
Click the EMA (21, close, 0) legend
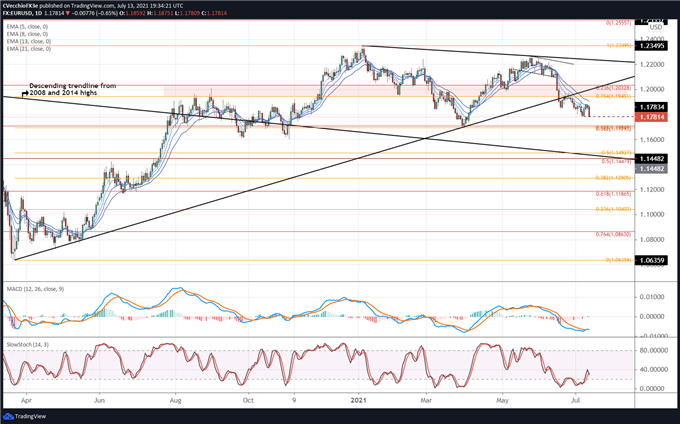coord(29,49)
